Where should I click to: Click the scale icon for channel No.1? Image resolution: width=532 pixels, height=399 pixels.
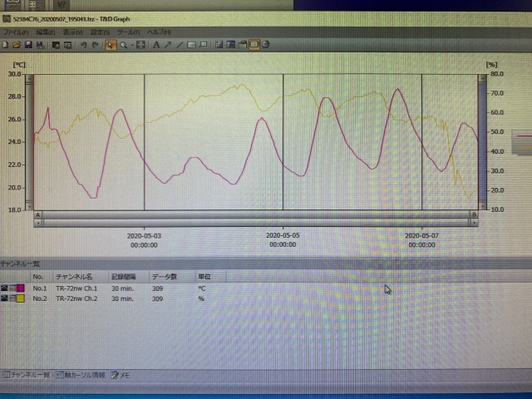[x=12, y=288]
